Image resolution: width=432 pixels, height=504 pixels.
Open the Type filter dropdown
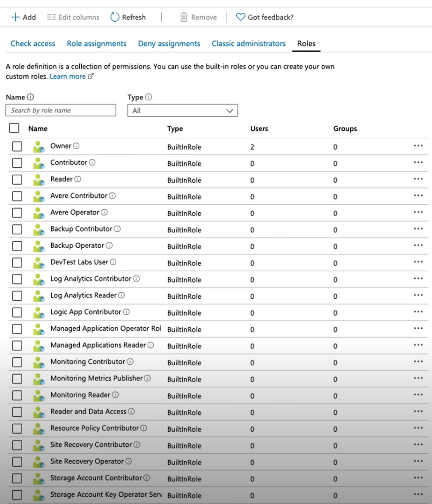tap(182, 111)
